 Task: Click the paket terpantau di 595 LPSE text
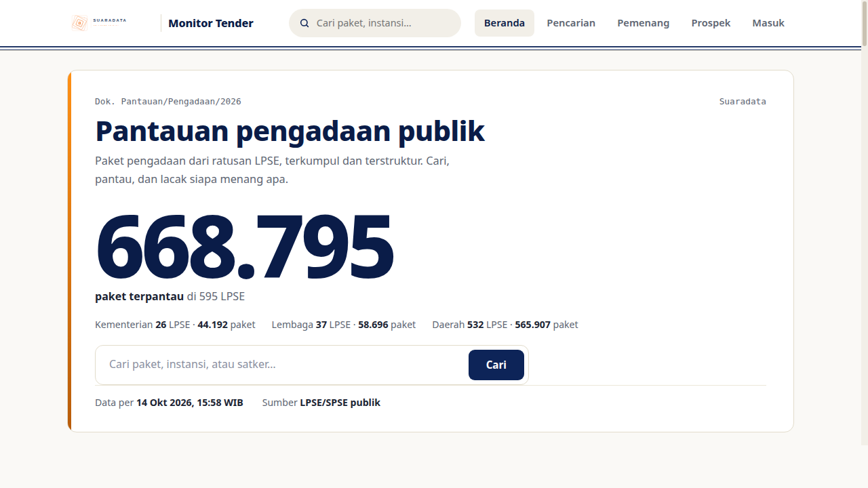pyautogui.click(x=170, y=296)
